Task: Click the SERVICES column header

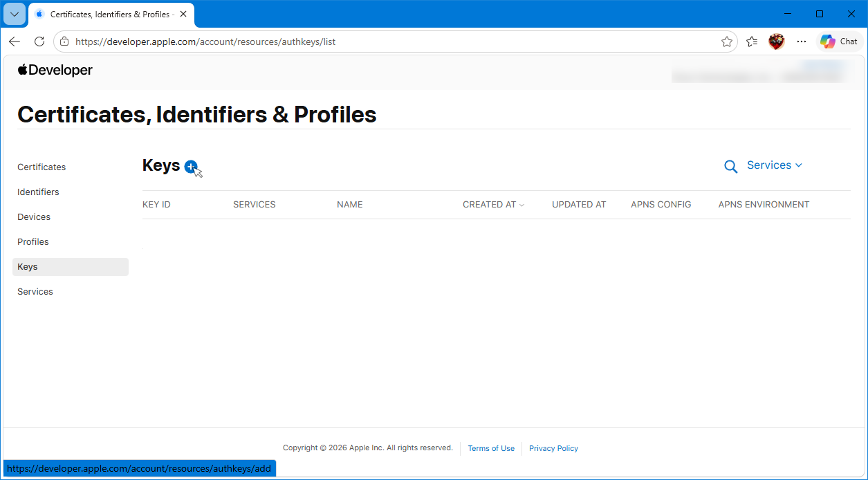Action: [x=255, y=205]
